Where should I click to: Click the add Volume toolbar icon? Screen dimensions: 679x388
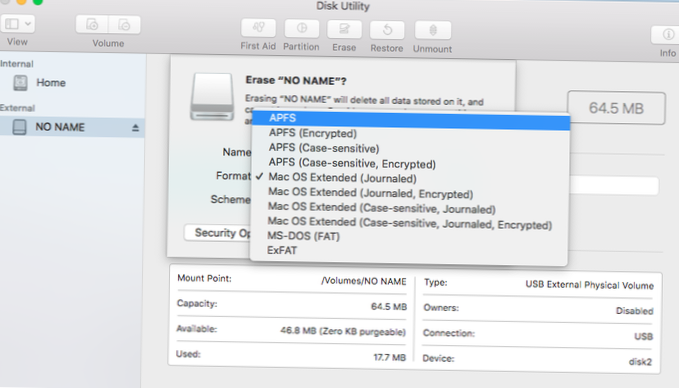pyautogui.click(x=92, y=25)
